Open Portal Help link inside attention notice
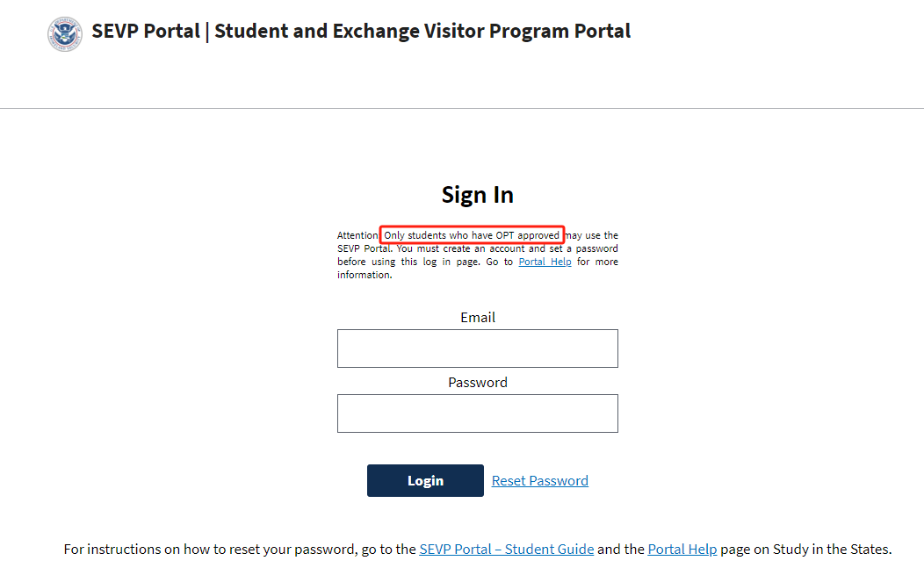 (x=545, y=262)
